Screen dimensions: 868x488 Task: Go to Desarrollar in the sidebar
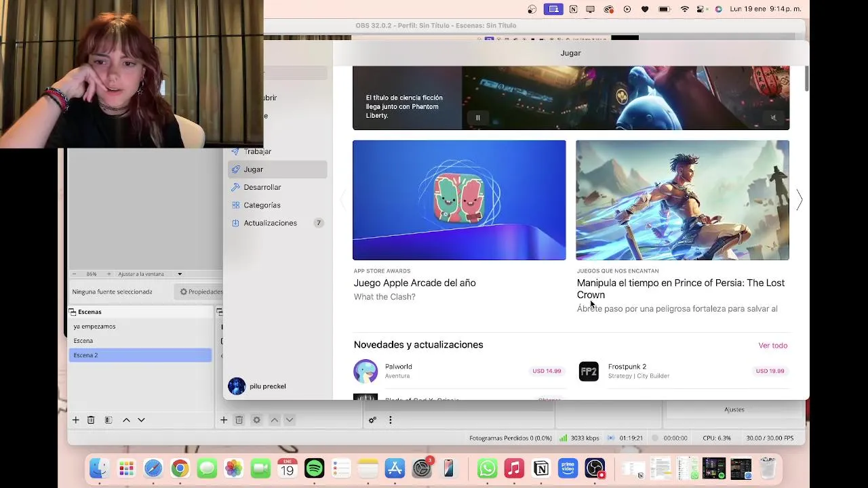click(x=277, y=187)
